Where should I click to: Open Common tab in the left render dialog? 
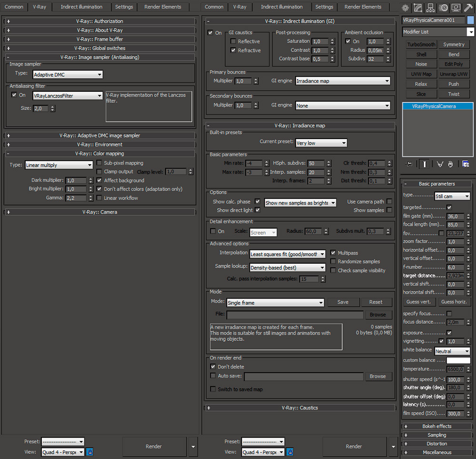(14, 7)
